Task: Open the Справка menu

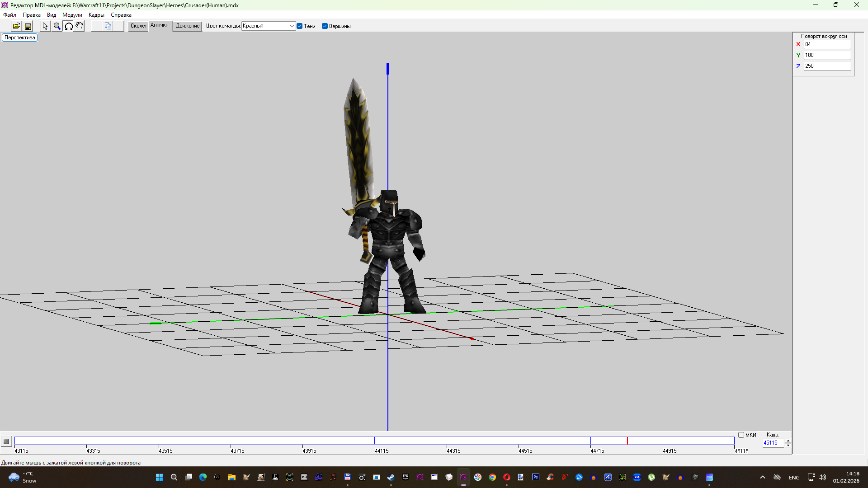Action: [121, 15]
